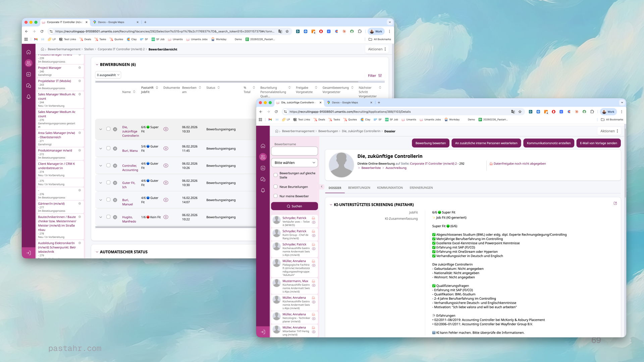Click the globe icon beside Buri, Manu
Viewport: 644px width, 362px height.
pos(115,148)
